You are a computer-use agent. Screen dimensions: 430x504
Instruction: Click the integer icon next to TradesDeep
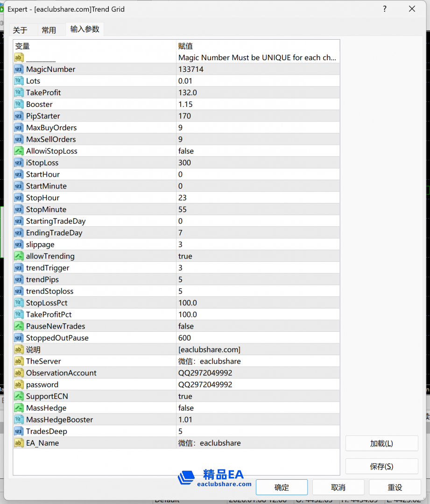coord(19,431)
